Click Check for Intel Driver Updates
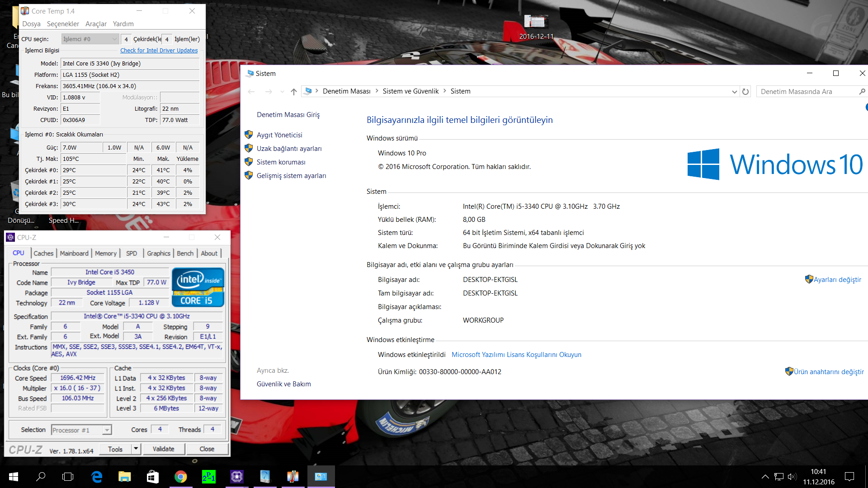Viewport: 868px width, 488px height. tap(159, 51)
